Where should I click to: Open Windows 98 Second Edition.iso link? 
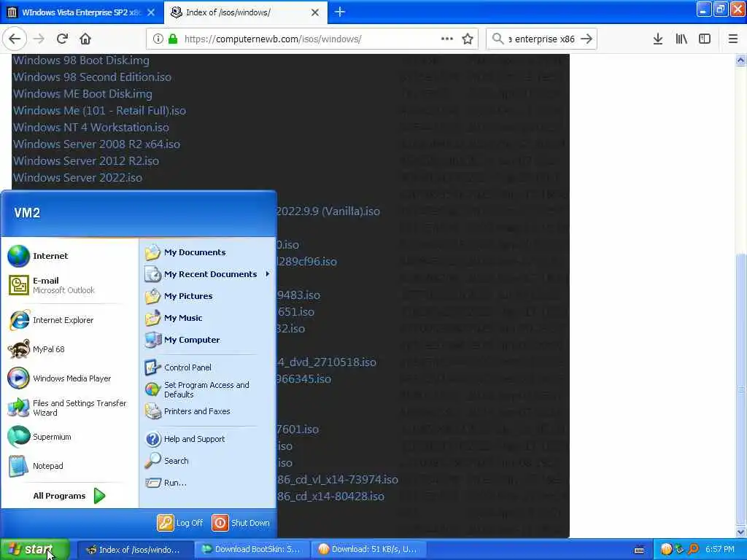(92, 77)
